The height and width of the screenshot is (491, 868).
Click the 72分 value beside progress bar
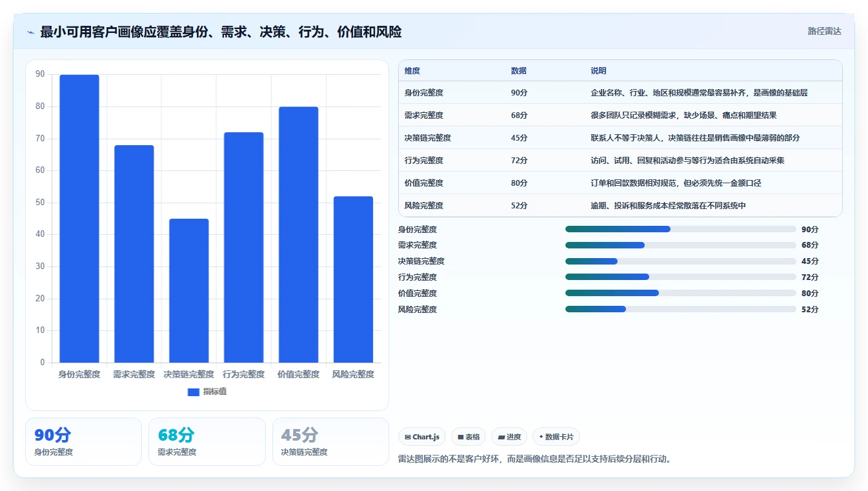(810, 277)
